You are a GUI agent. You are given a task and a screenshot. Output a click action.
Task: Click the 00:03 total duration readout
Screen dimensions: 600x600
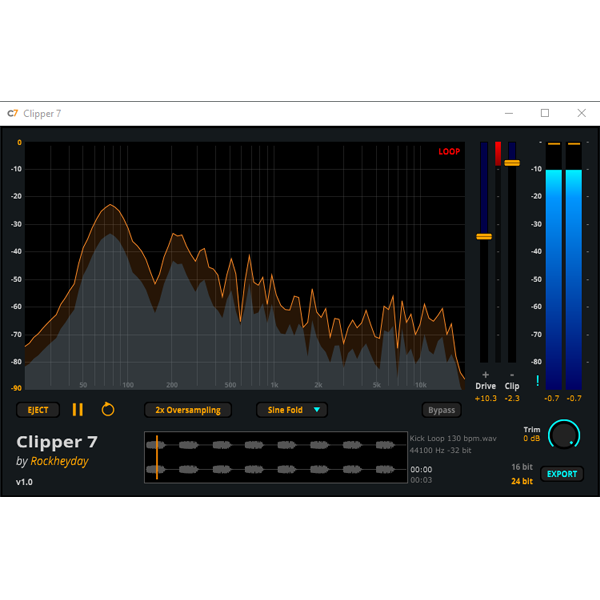[421, 480]
